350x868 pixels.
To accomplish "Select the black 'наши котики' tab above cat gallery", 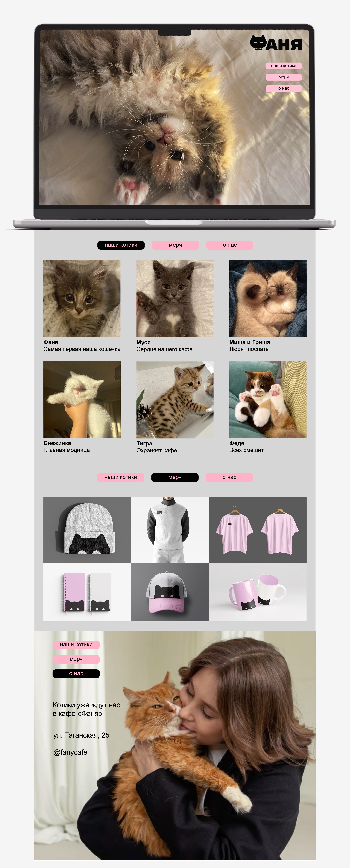I will [121, 245].
